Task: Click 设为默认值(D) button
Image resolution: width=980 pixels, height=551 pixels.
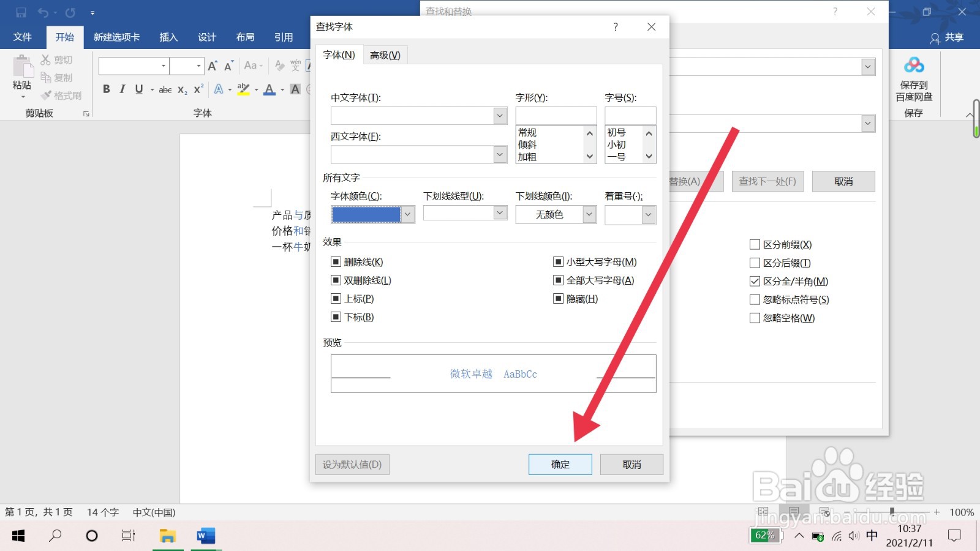Action: tap(352, 465)
